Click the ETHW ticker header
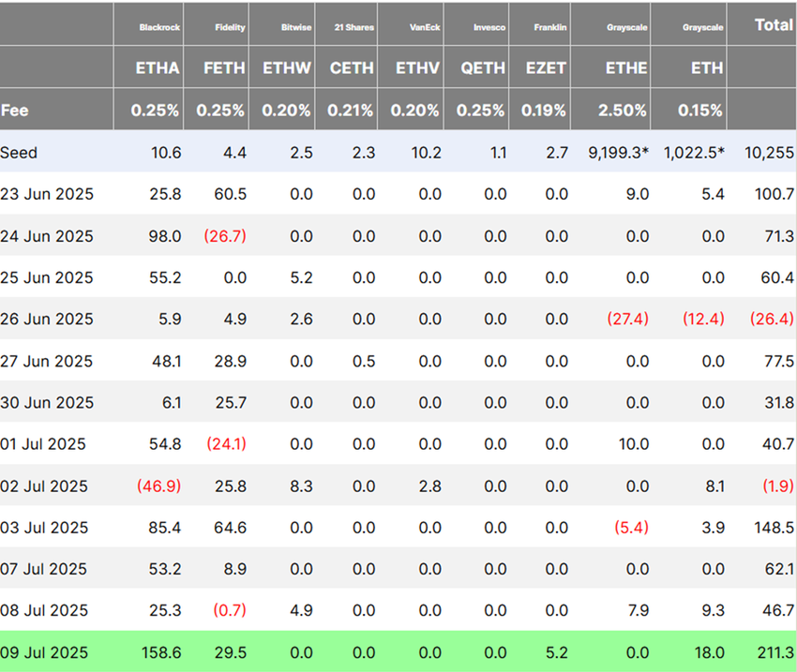Viewport: 797px width, 672px height. tap(287, 68)
